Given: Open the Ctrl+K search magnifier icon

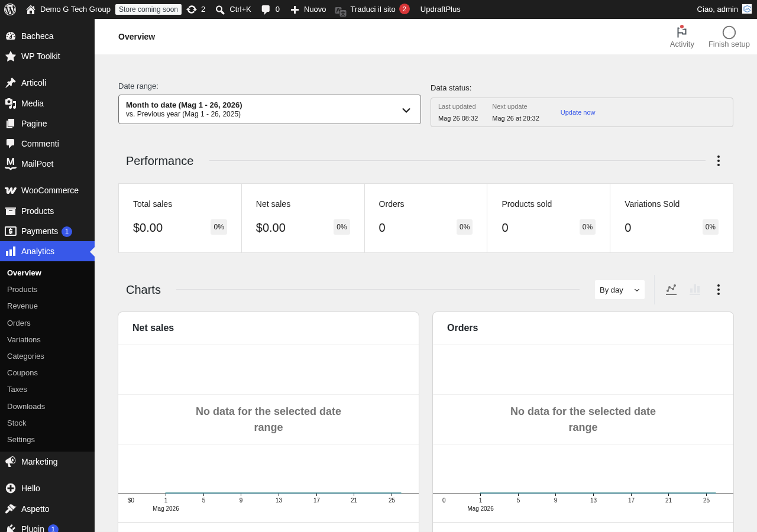Looking at the screenshot, I should tap(220, 9).
